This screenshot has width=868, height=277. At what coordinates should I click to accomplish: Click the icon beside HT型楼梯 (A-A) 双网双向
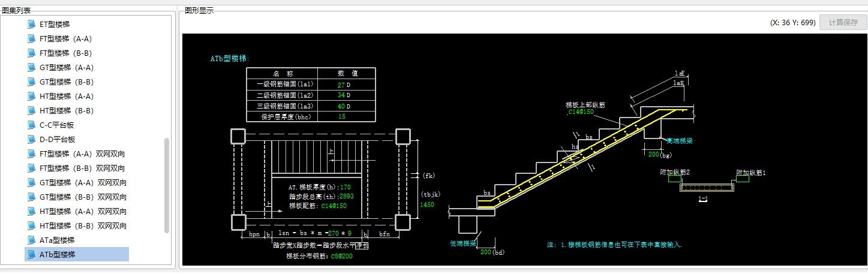pyautogui.click(x=31, y=212)
